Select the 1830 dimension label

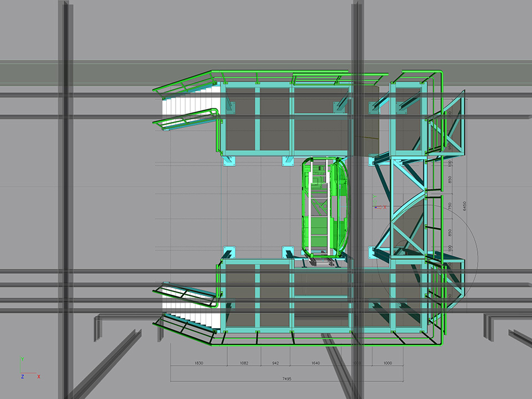(x=198, y=363)
